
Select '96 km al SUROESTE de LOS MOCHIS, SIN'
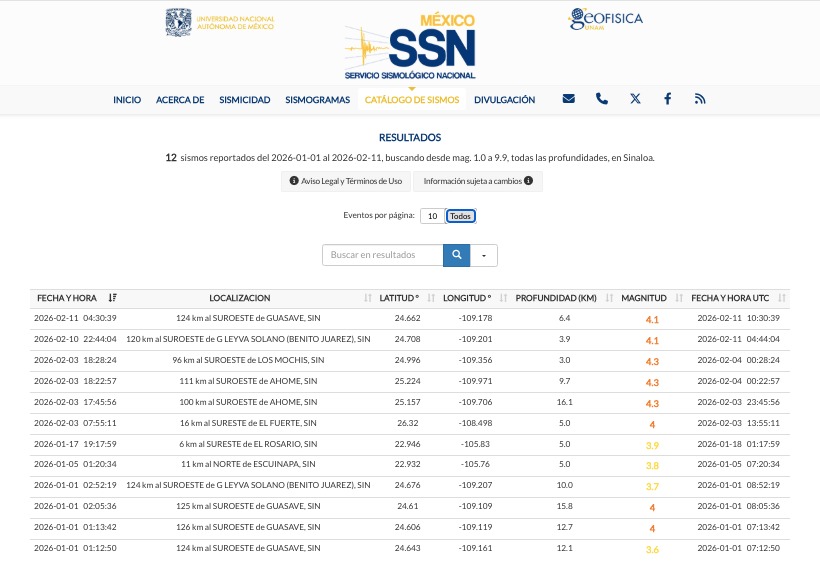point(248,360)
